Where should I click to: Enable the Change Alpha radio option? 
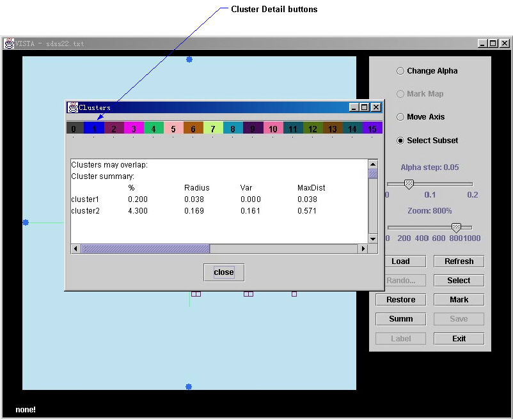point(400,71)
